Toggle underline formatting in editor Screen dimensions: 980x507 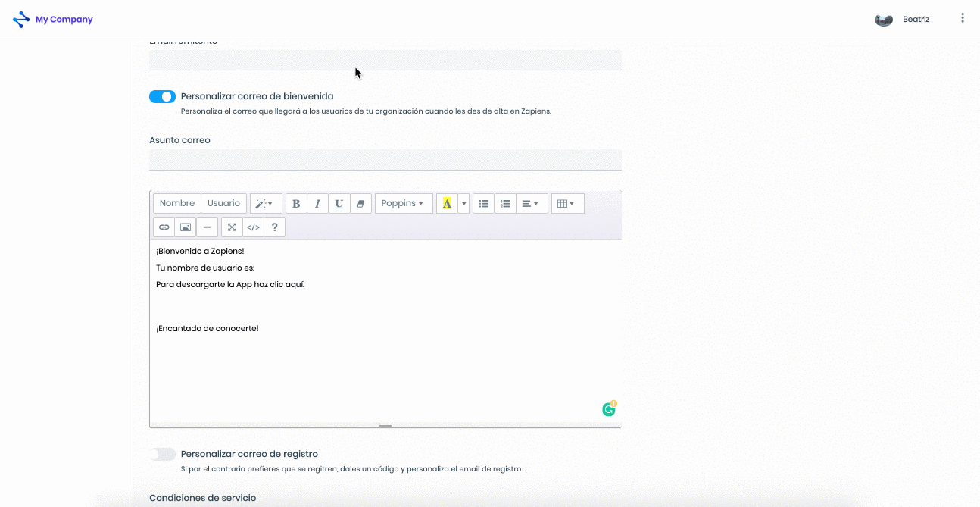pyautogui.click(x=339, y=203)
